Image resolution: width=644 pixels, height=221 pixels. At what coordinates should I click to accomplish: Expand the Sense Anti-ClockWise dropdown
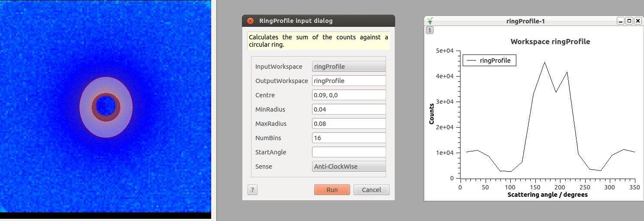point(349,167)
